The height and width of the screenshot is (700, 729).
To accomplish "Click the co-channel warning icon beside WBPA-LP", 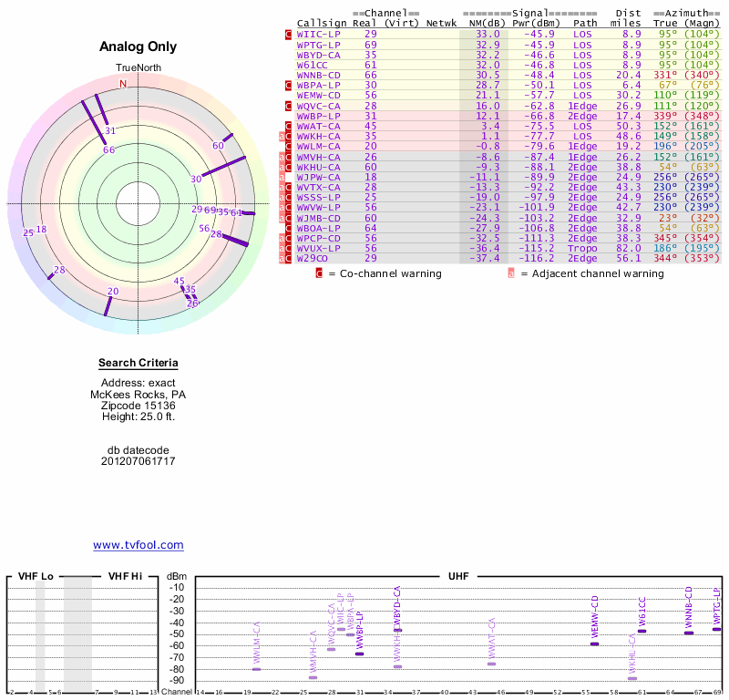I will [x=289, y=85].
